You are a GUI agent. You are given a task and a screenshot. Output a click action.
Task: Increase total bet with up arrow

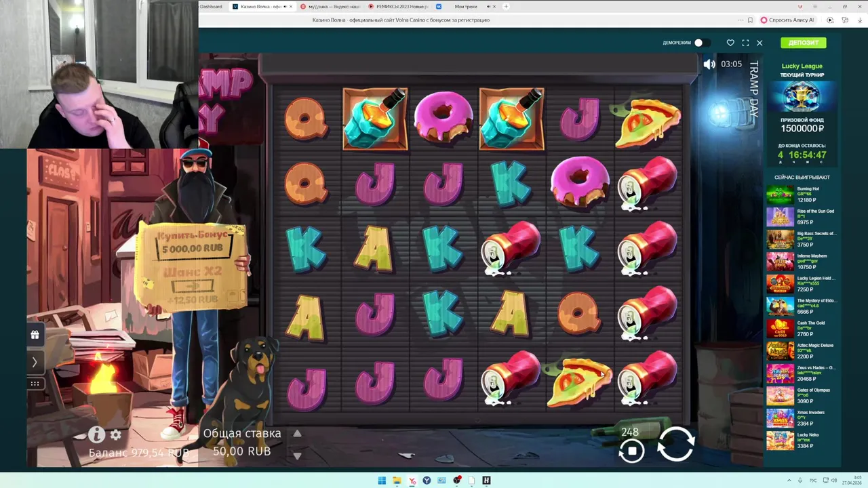(296, 434)
